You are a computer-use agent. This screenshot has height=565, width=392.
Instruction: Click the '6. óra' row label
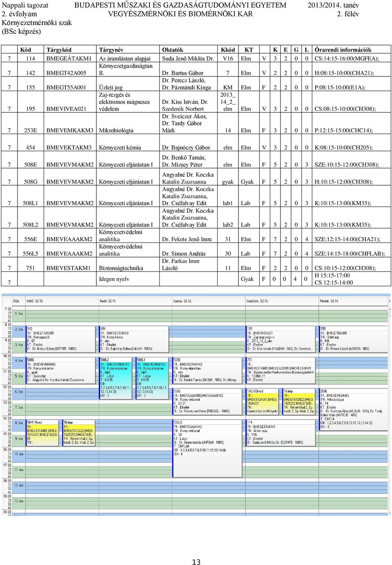click(19, 392)
